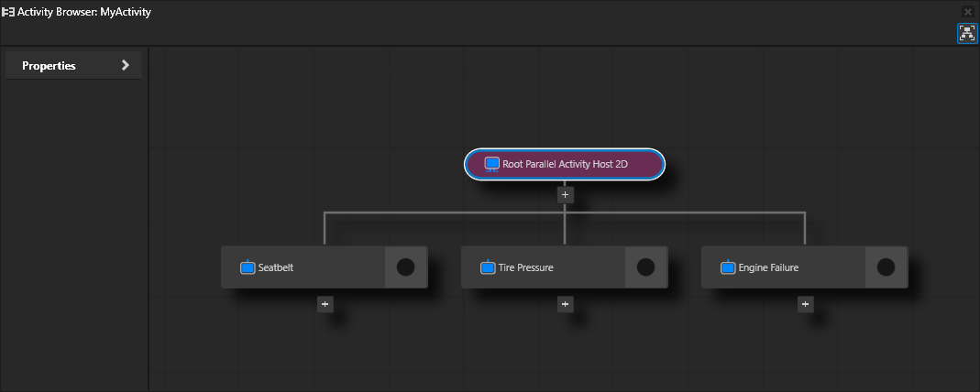Toggle the Seatbelt activity's circle indicator
This screenshot has height=392, width=980.
click(405, 267)
